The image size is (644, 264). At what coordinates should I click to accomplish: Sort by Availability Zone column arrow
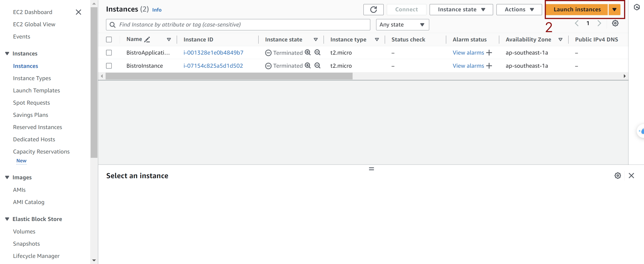tap(560, 40)
